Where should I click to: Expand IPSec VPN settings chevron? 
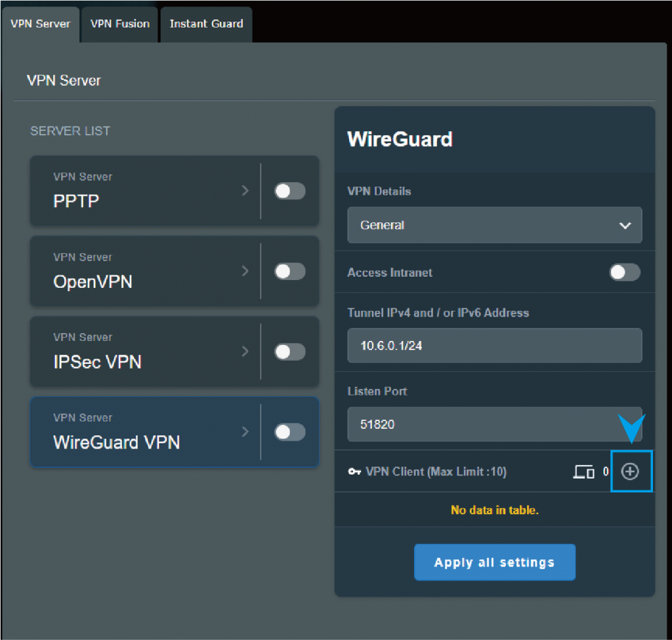pyautogui.click(x=245, y=351)
